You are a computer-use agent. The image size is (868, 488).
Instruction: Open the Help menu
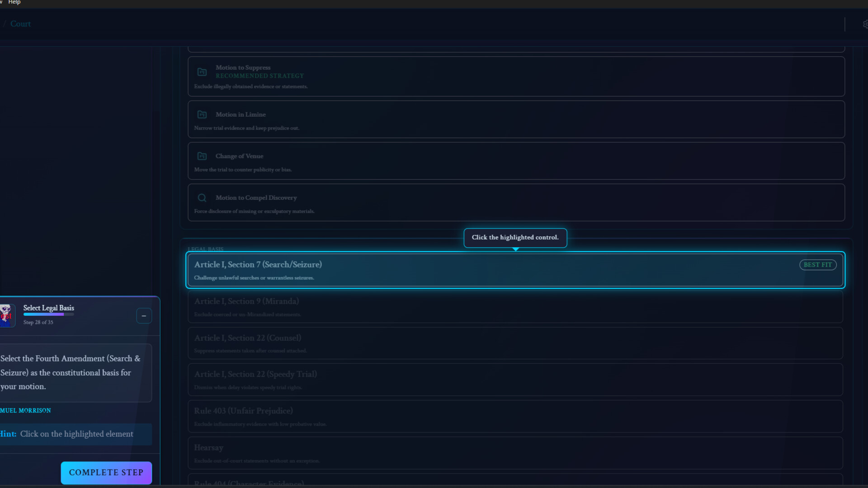[14, 2]
